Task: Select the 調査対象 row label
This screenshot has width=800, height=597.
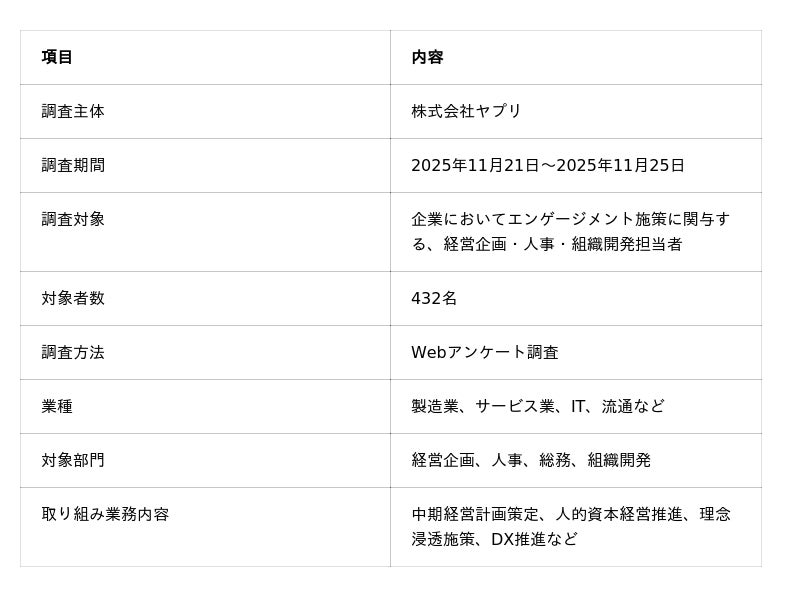Action: 73,219
